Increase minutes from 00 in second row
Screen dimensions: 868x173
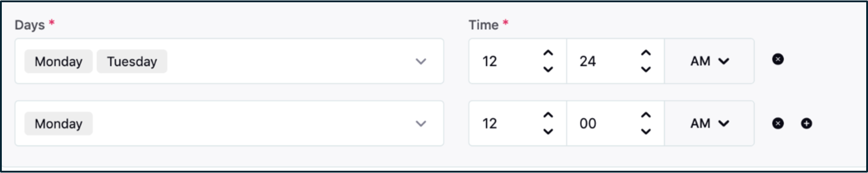(x=646, y=115)
